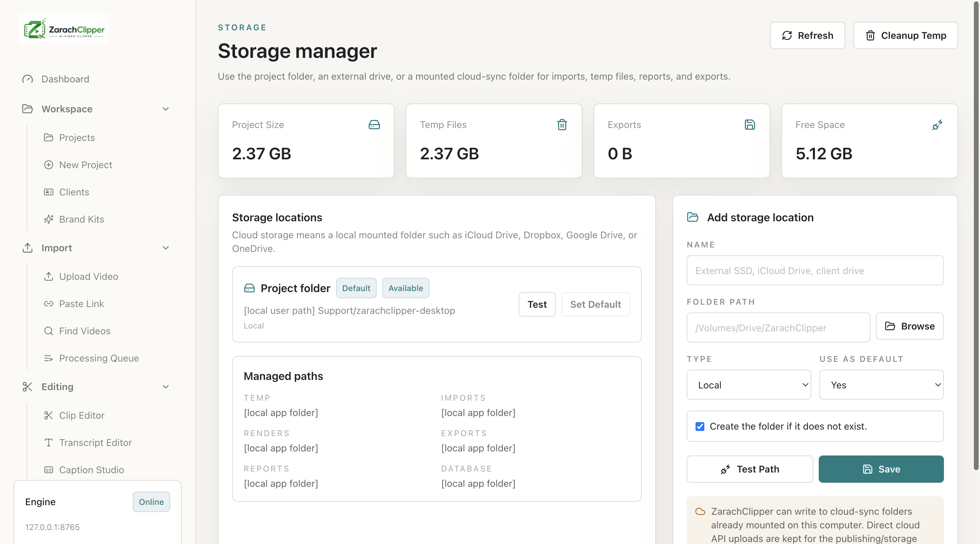Click the Import upload icon
Screen dimensions: 980x544
point(27,248)
